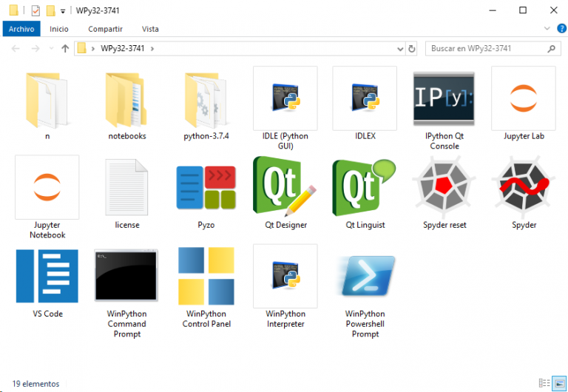Image resolution: width=568 pixels, height=392 pixels.
Task: Switch to details view layout
Action: pos(544,383)
